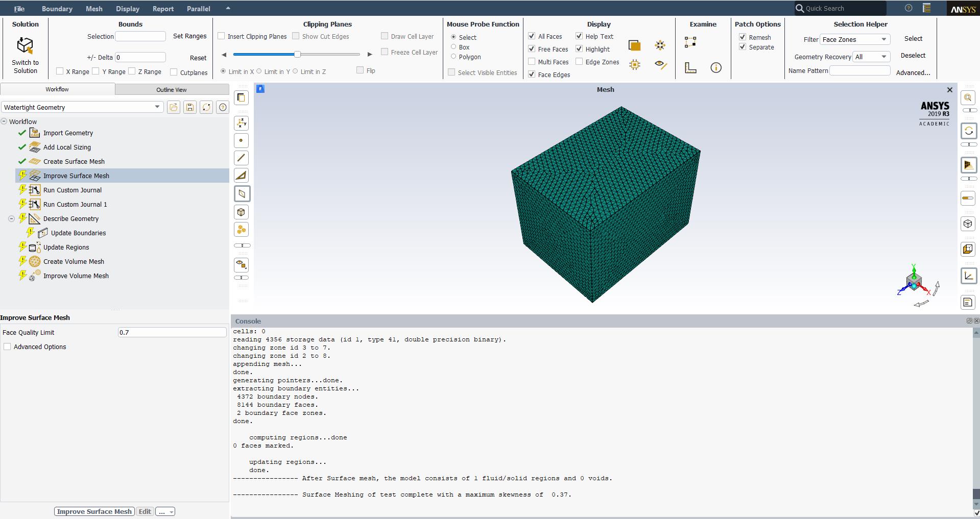980x519 pixels.
Task: Open the File menu
Action: pos(19,9)
